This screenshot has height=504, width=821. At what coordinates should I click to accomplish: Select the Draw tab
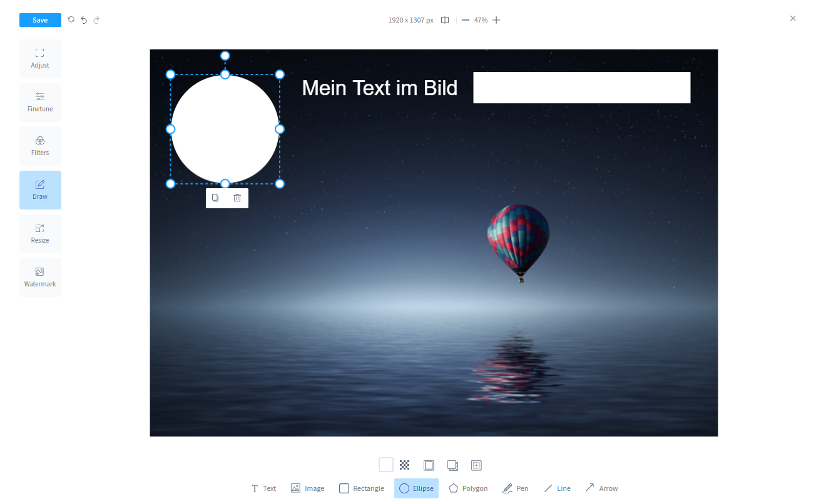40,190
